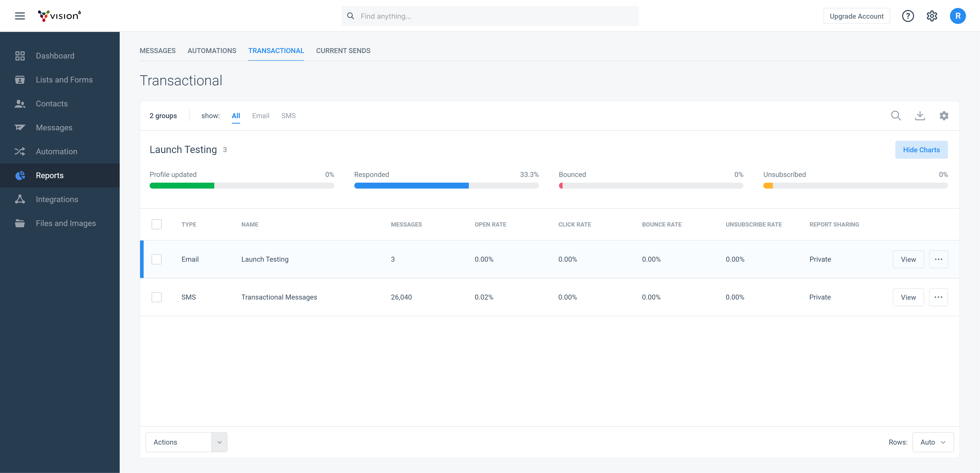Screen dimensions: 980x473
Task: Show All message types filter
Action: point(236,116)
